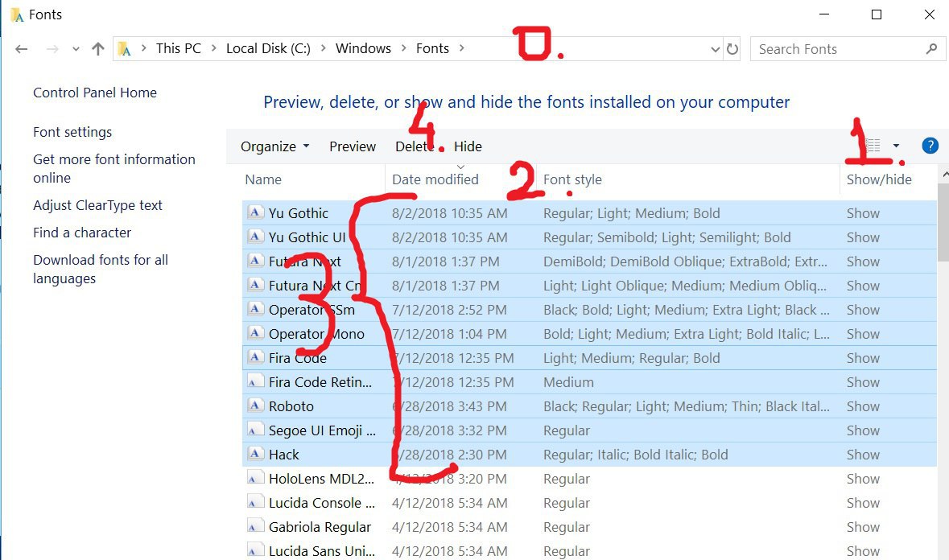Click the Hack font icon
The height and width of the screenshot is (560, 949).
[255, 454]
